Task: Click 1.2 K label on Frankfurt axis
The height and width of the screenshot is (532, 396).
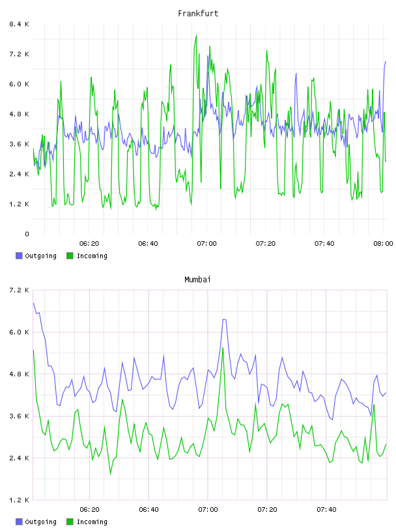Action: pos(20,204)
